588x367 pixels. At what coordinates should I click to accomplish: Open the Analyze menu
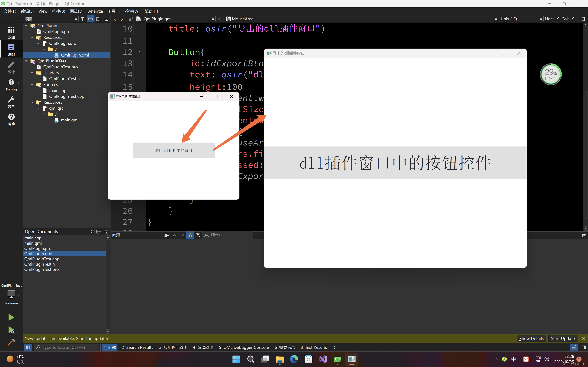coord(95,11)
